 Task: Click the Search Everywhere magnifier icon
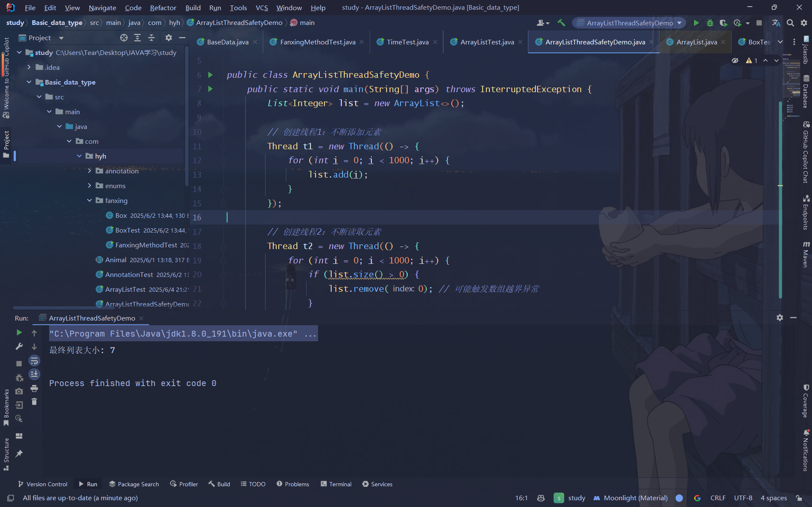pos(790,23)
